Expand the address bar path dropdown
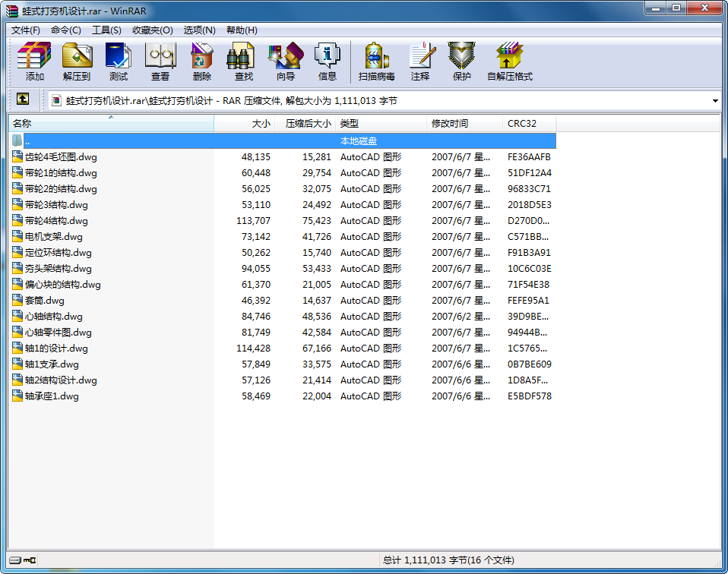Image resolution: width=728 pixels, height=574 pixels. pyautogui.click(x=715, y=100)
